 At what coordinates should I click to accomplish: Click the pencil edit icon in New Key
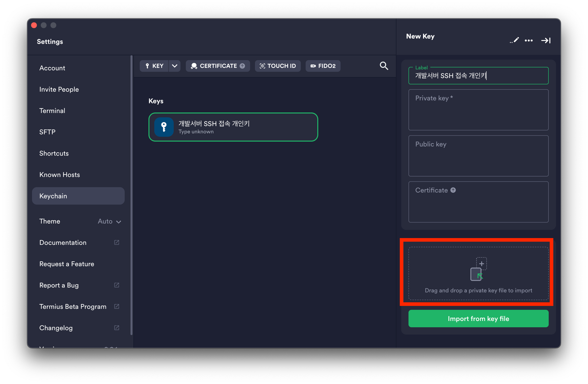click(514, 40)
